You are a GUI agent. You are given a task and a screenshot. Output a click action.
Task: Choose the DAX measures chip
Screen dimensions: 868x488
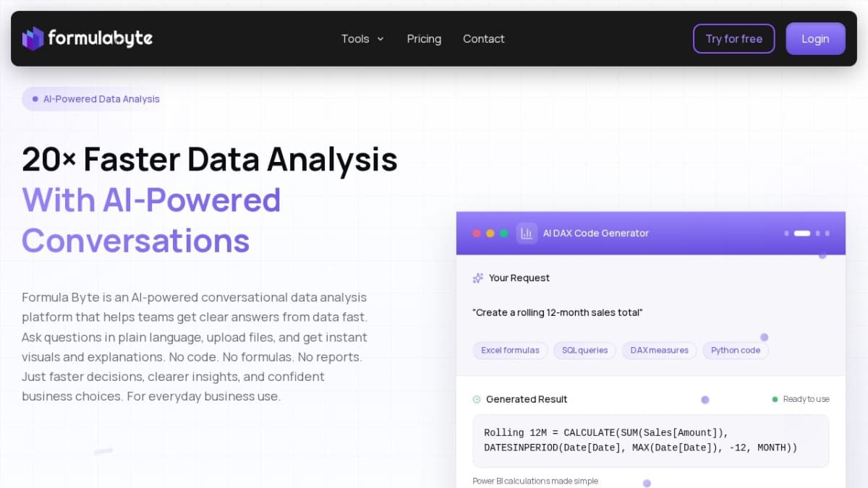659,351
